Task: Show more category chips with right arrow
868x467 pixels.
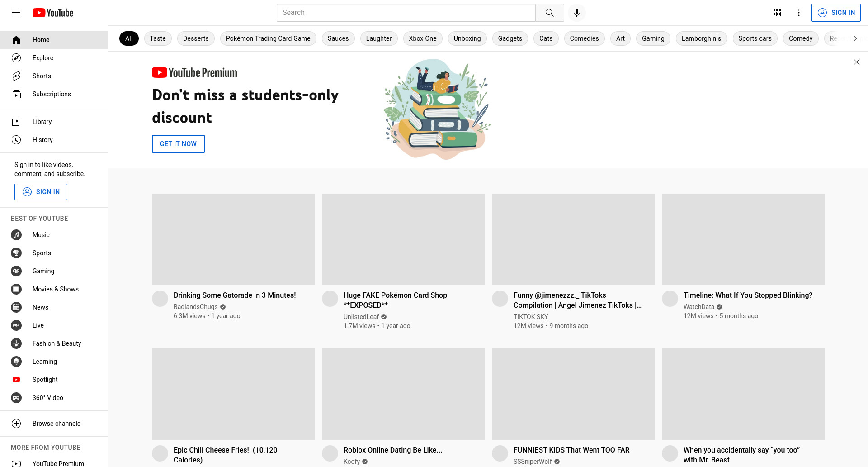Action: point(855,38)
